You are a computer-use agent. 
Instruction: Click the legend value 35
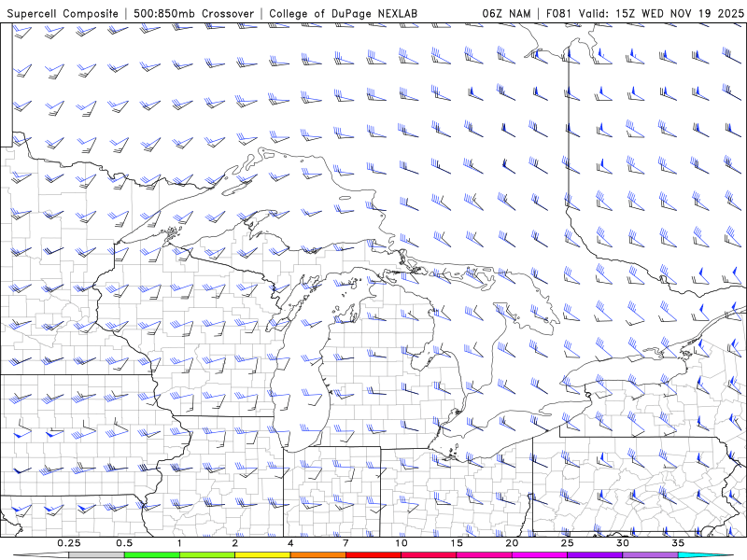coord(678,543)
